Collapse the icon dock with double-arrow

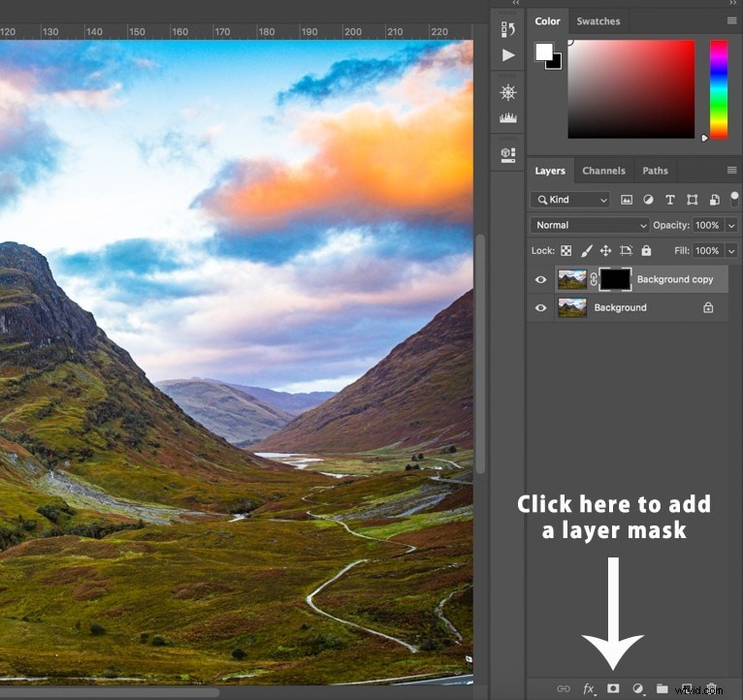[516, 3]
